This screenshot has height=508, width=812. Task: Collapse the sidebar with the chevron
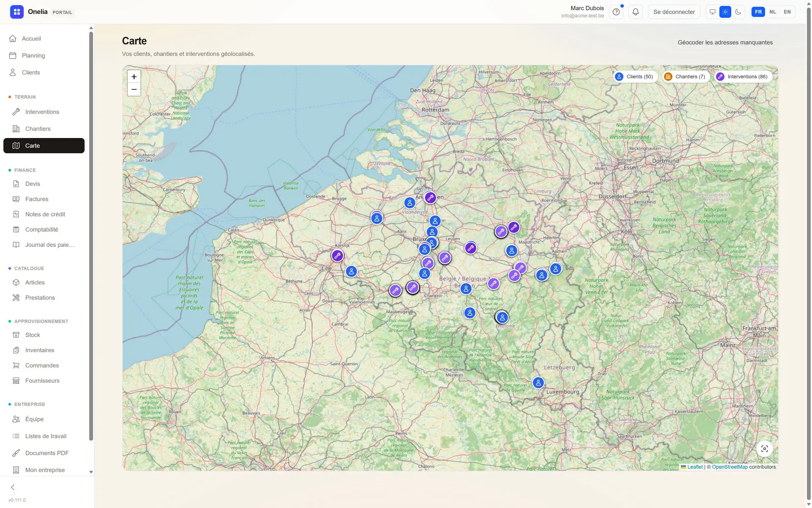13,487
